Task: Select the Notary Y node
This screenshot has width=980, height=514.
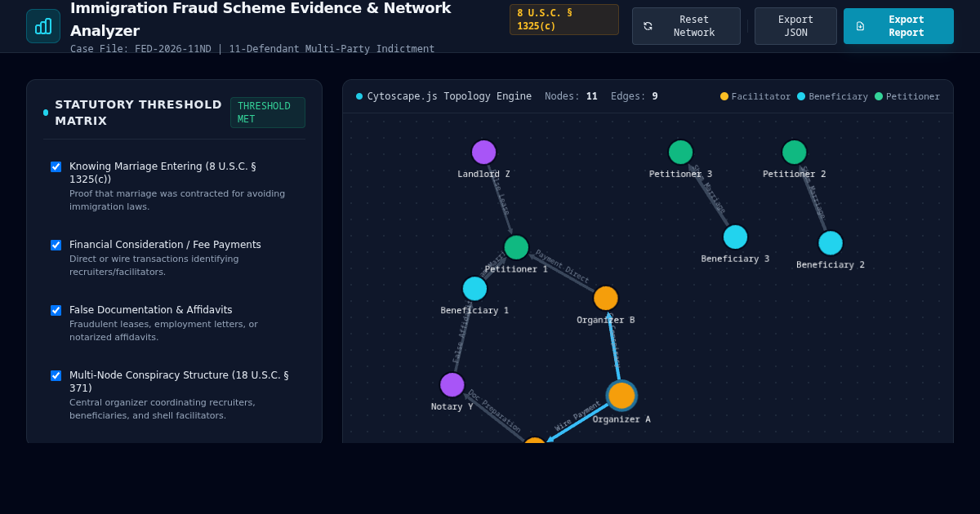Action: [452, 384]
